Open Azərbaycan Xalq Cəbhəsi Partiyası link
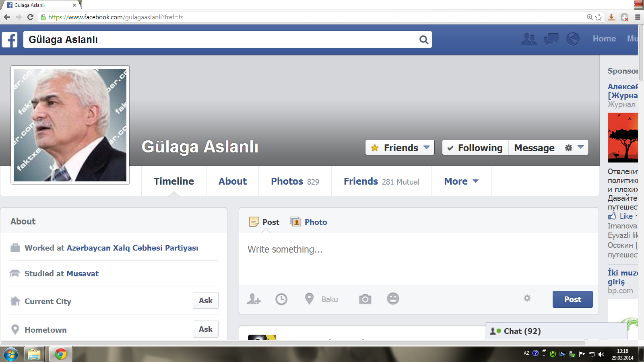644x362 pixels. click(132, 248)
